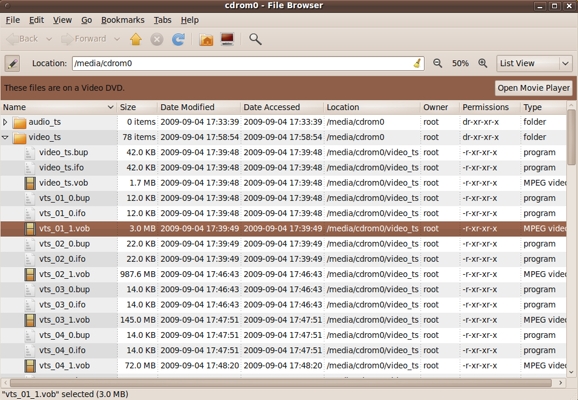Open the List View dropdown
Image resolution: width=578 pixels, height=400 pixels.
click(x=534, y=63)
